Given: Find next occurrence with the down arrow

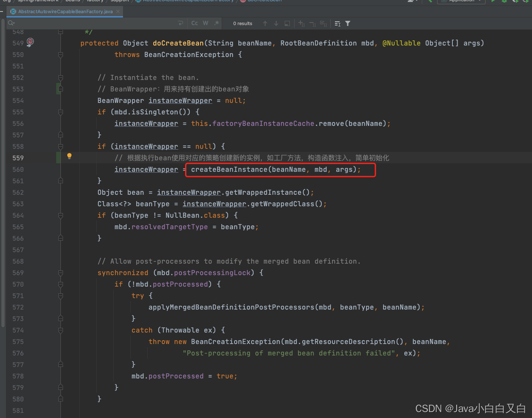Looking at the screenshot, I should [276, 23].
